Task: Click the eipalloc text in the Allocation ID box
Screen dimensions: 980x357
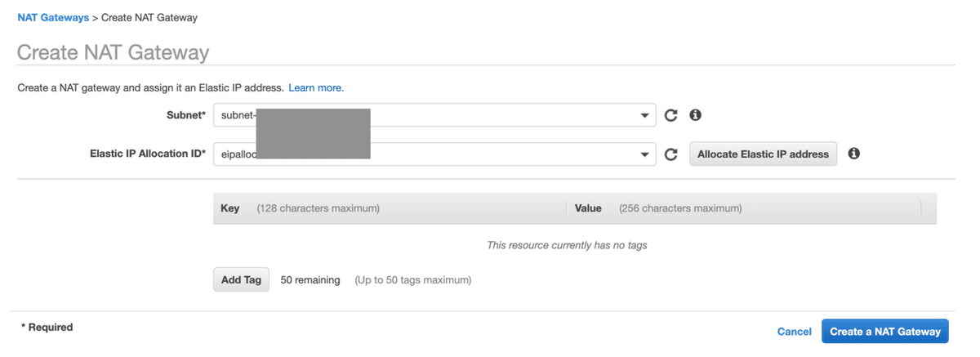Action: point(234,154)
